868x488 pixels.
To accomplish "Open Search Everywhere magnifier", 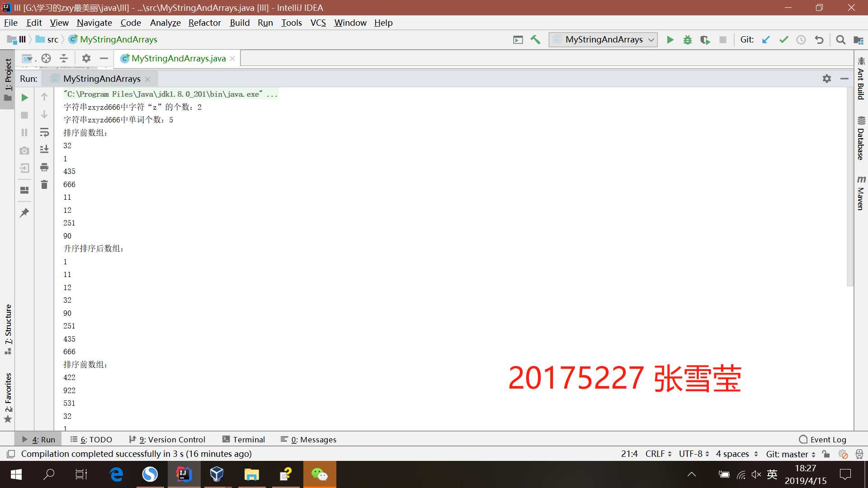I will (841, 40).
